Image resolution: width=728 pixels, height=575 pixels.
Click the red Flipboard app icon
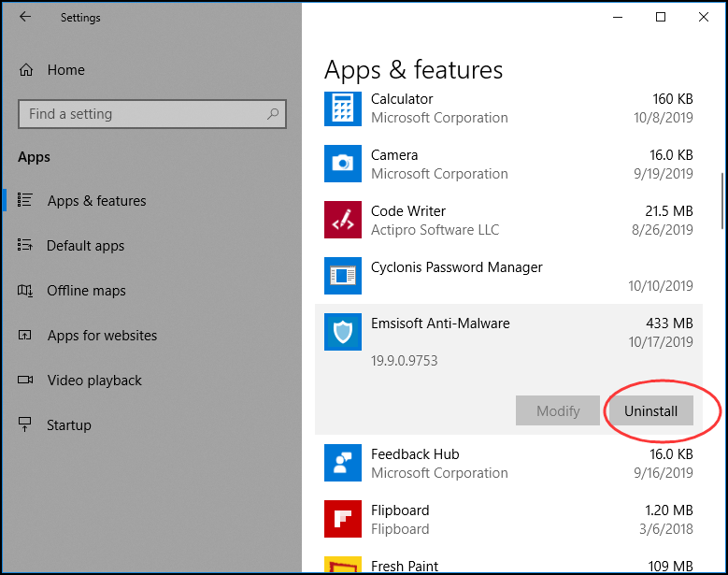tap(343, 519)
